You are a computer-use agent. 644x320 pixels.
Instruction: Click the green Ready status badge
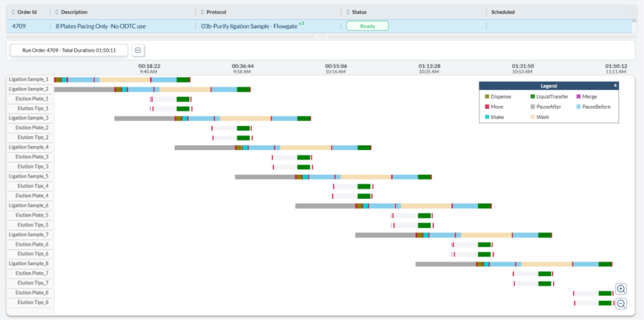pos(367,25)
